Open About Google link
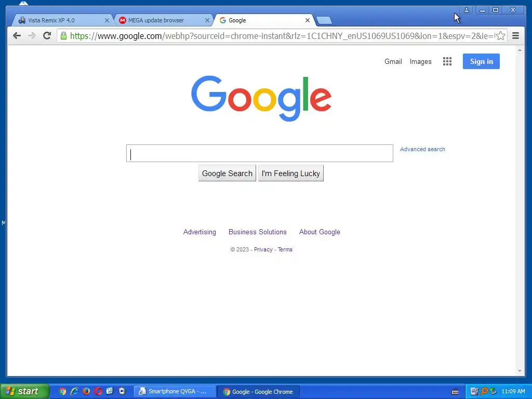Image resolution: width=532 pixels, height=399 pixels. point(320,232)
